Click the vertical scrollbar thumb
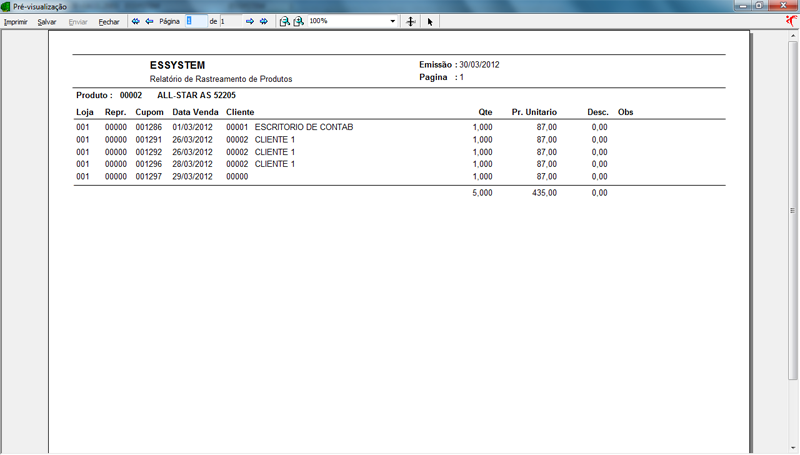800x455 pixels. [x=793, y=211]
